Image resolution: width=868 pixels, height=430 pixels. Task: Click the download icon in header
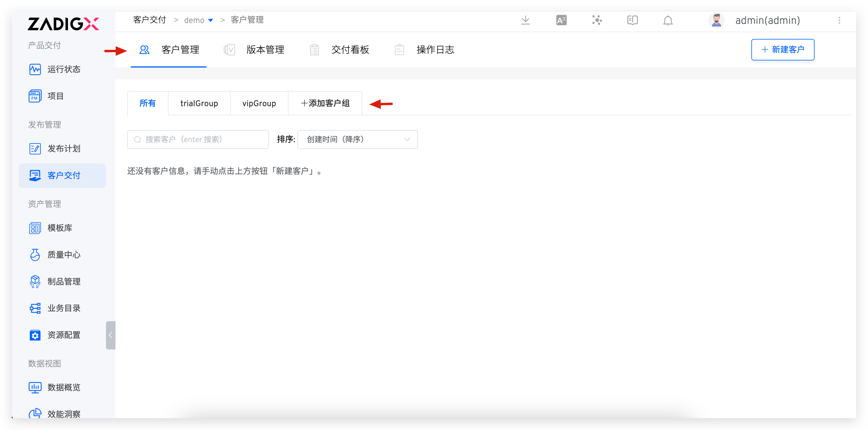coord(525,20)
